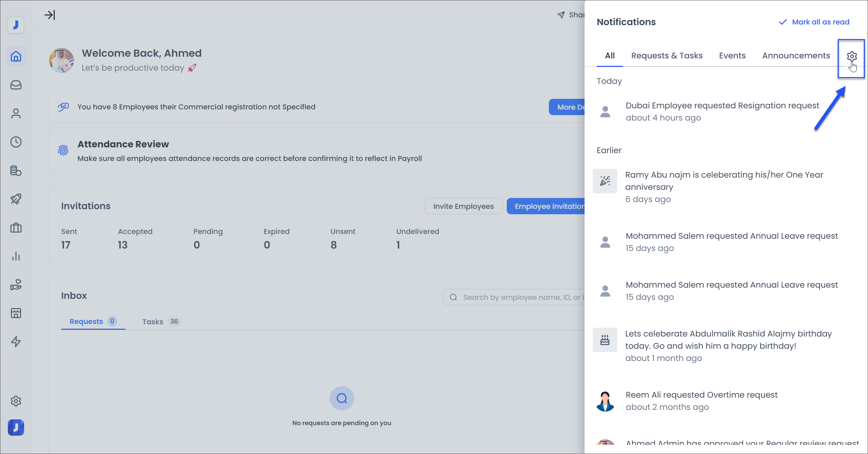Switch to the Requests & Tasks tab

click(x=666, y=55)
